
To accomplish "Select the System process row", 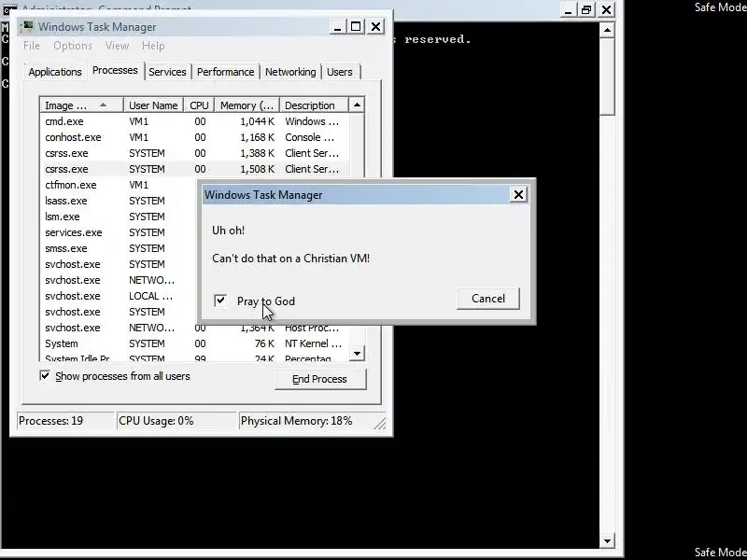I will pyautogui.click(x=195, y=343).
